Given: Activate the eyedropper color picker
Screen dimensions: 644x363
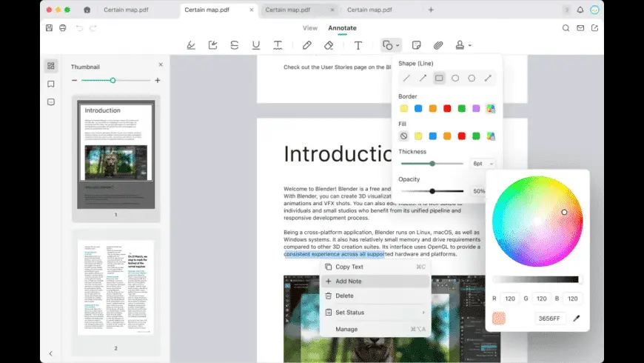Looking at the screenshot, I should [x=577, y=319].
